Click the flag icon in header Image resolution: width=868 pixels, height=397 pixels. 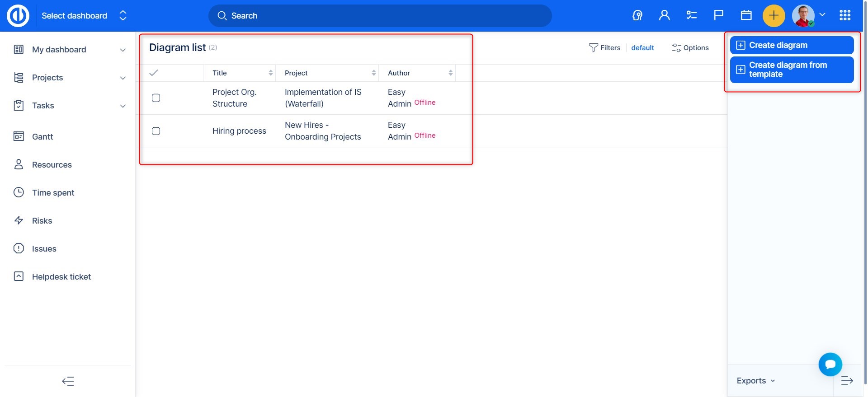718,16
